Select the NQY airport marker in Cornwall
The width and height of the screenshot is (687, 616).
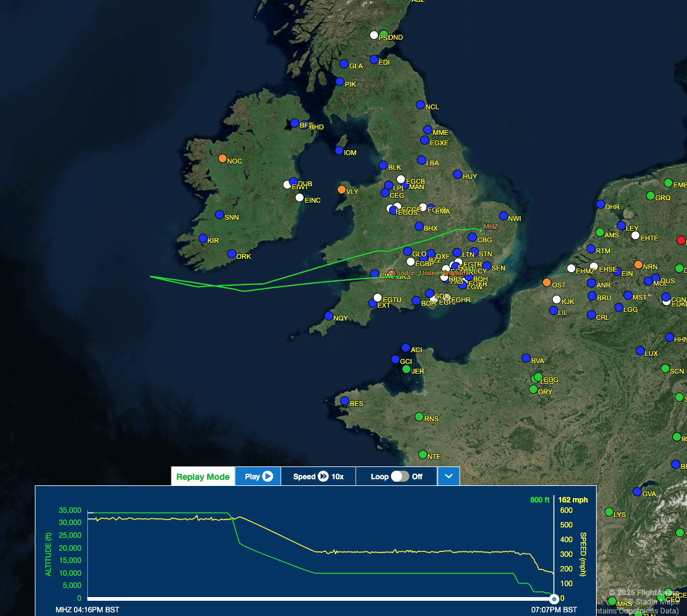point(327,317)
